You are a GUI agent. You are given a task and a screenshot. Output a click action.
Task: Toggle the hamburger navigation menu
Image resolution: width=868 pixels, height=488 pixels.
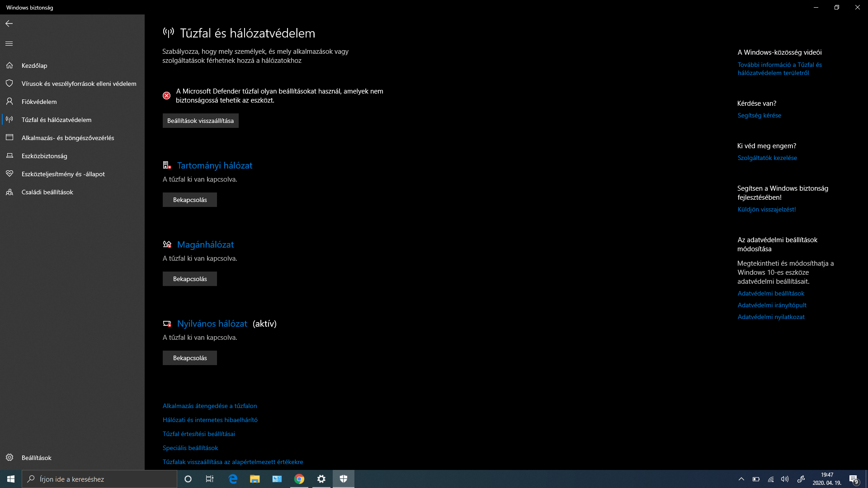pyautogui.click(x=9, y=43)
